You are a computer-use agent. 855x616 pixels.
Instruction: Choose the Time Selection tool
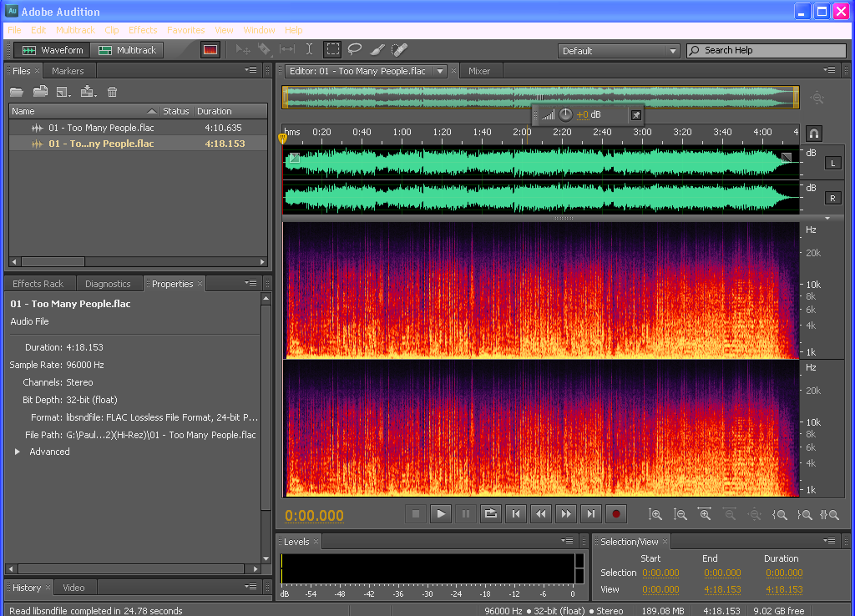click(309, 50)
